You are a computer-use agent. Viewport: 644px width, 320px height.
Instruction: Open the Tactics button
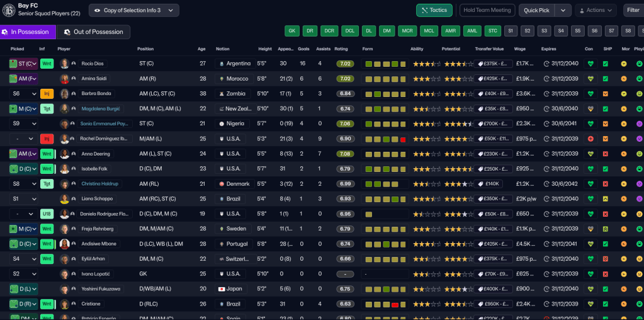click(x=434, y=11)
